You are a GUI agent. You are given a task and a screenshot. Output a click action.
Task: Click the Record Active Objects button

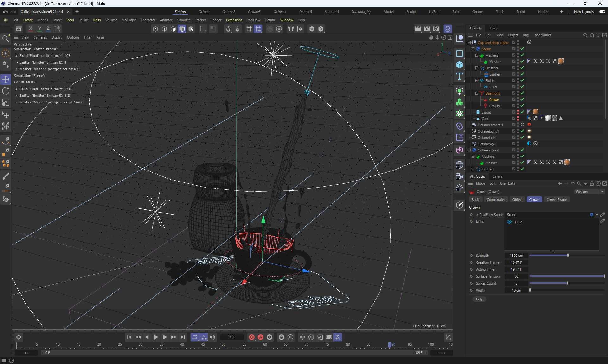coord(252,337)
